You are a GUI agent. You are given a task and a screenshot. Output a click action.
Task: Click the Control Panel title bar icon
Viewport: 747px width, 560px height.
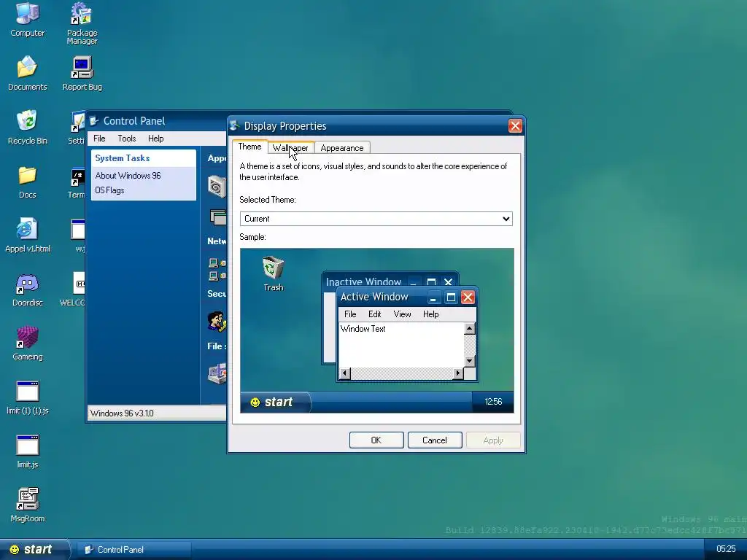(x=94, y=121)
